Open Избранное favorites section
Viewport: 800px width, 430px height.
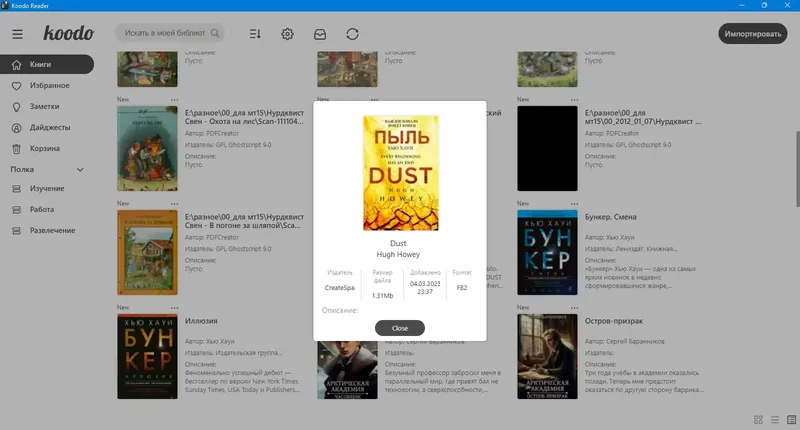click(47, 86)
